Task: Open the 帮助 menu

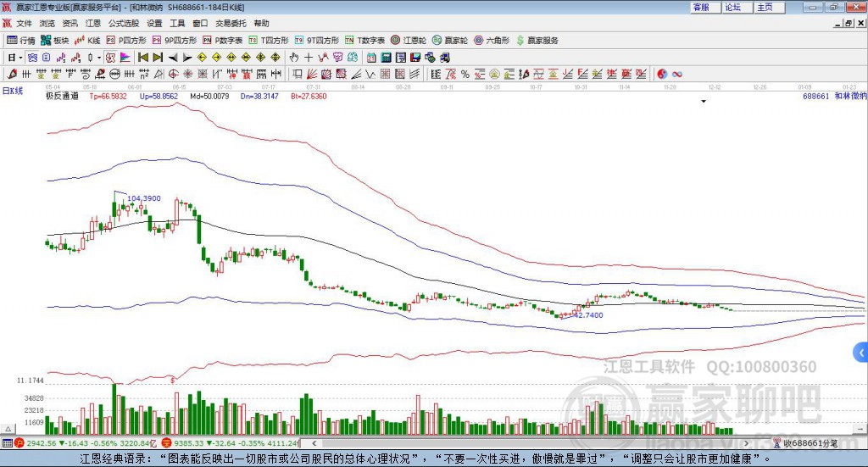Action: tap(261, 23)
